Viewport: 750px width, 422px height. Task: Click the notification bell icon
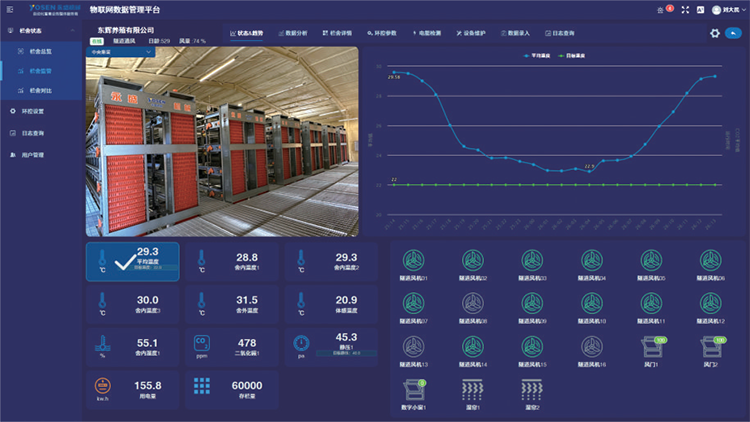[x=660, y=9]
